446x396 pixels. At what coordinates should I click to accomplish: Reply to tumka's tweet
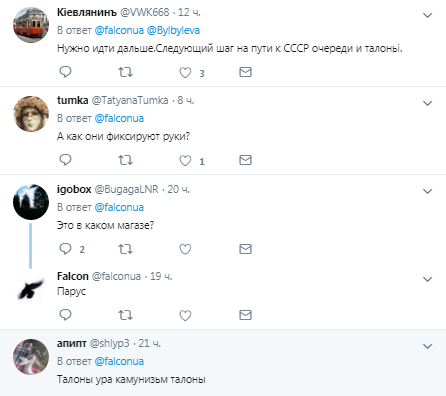(65, 160)
